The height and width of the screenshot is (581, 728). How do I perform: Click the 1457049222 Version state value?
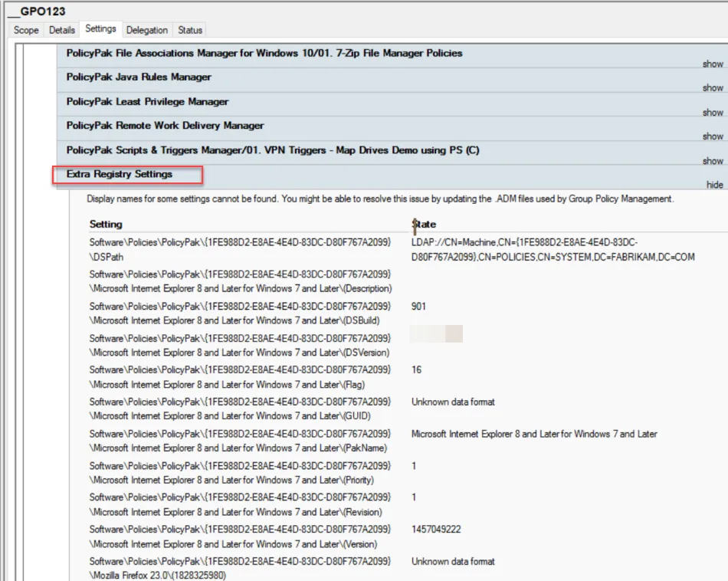point(436,530)
